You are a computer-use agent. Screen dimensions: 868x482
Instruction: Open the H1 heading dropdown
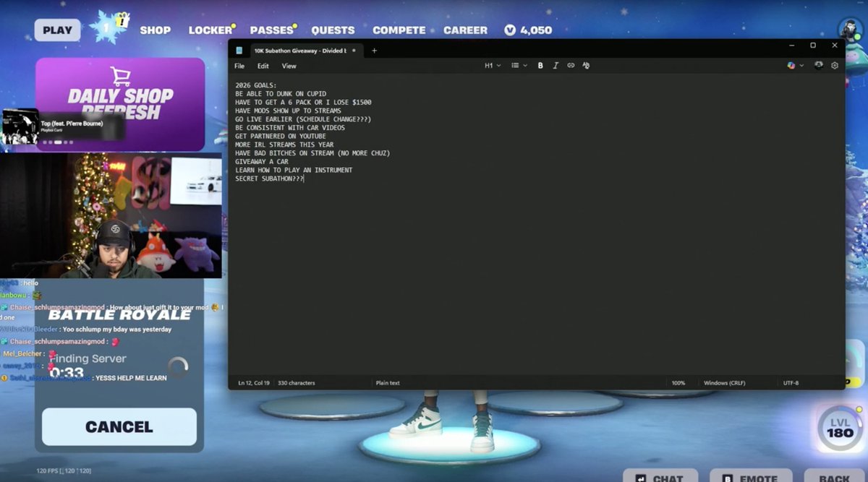click(x=493, y=66)
